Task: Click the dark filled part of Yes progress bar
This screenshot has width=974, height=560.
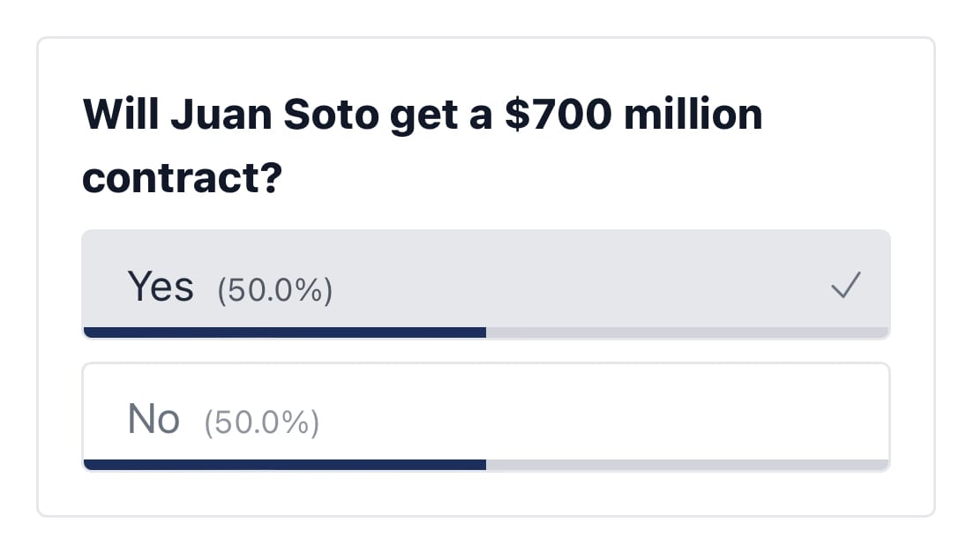Action: [x=284, y=332]
